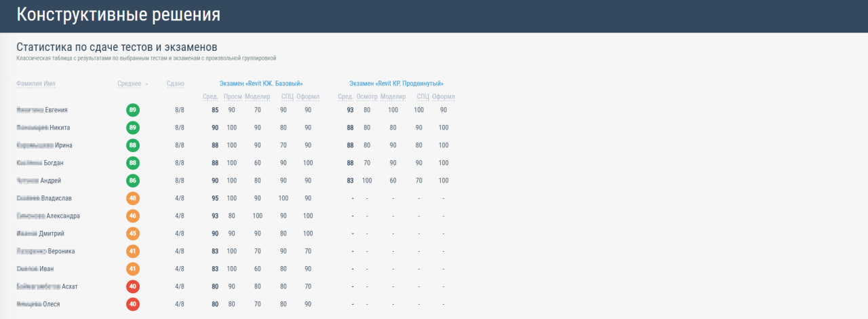
Task: Click the orange 41 badge for Вероника
Action: 133,251
